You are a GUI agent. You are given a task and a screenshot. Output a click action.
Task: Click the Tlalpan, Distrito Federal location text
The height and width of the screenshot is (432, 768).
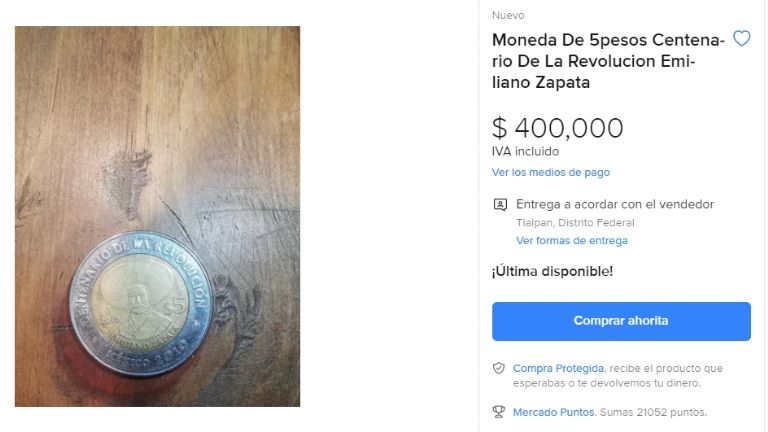(575, 223)
